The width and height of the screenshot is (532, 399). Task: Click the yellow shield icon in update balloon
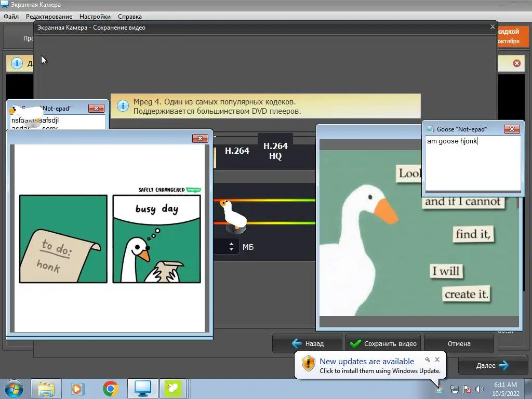coord(308,364)
